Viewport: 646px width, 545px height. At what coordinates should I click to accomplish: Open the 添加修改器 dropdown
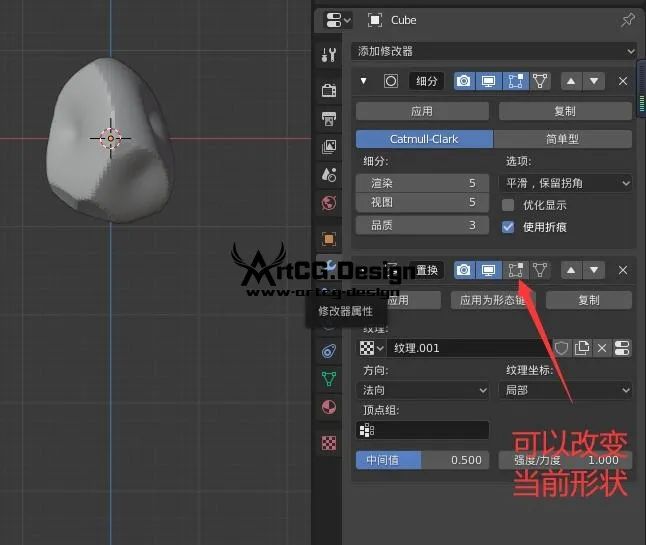click(494, 51)
